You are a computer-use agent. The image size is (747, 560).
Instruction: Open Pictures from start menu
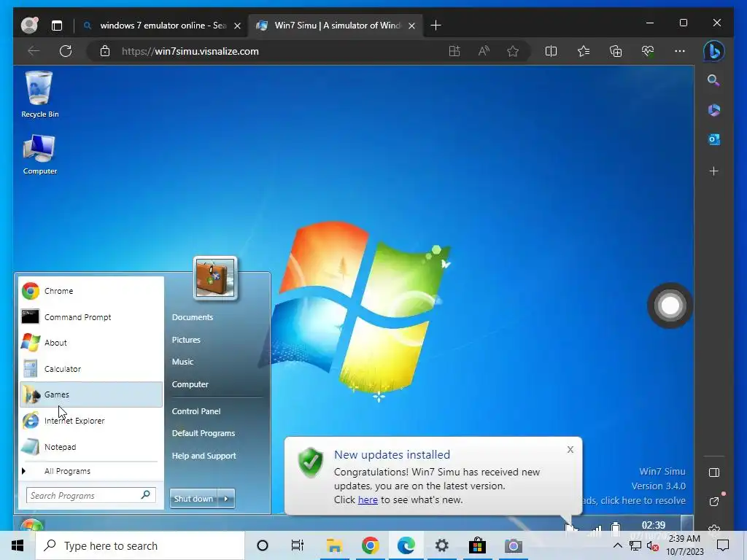pos(186,340)
